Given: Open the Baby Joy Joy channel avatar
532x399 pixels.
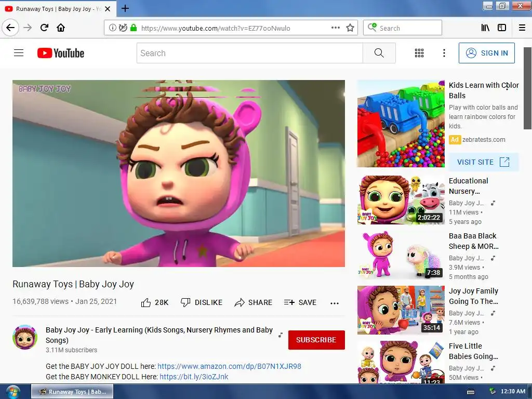Looking at the screenshot, I should click(x=25, y=337).
